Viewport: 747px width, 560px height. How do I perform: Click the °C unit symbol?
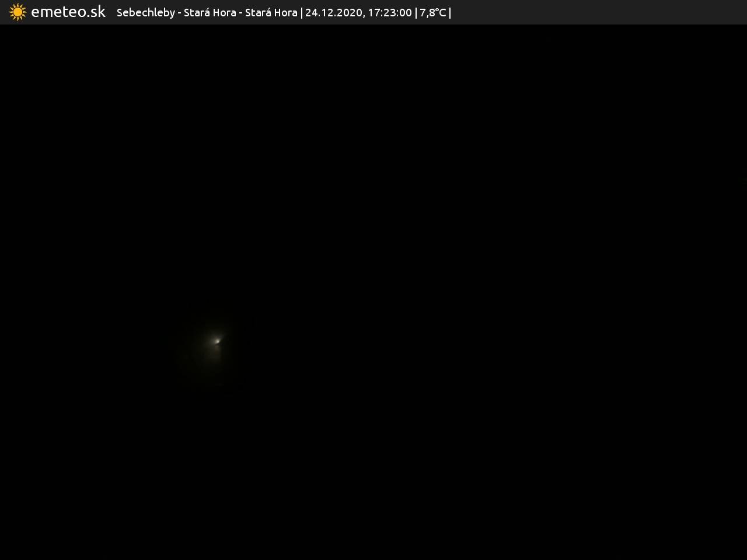click(x=439, y=13)
